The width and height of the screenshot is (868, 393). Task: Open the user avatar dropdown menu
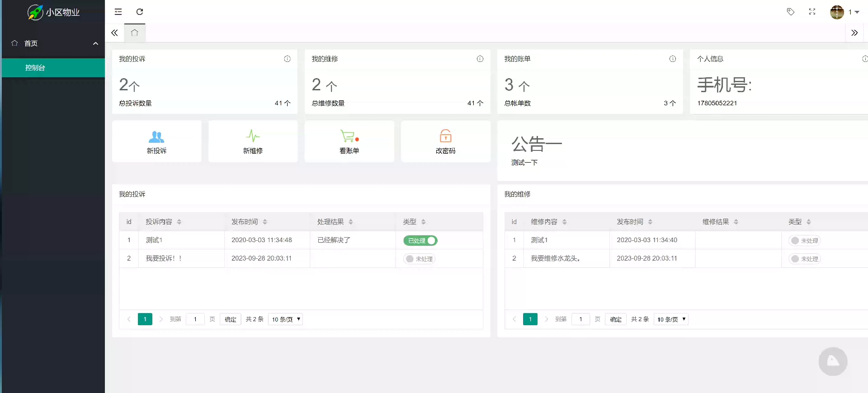[x=844, y=12]
